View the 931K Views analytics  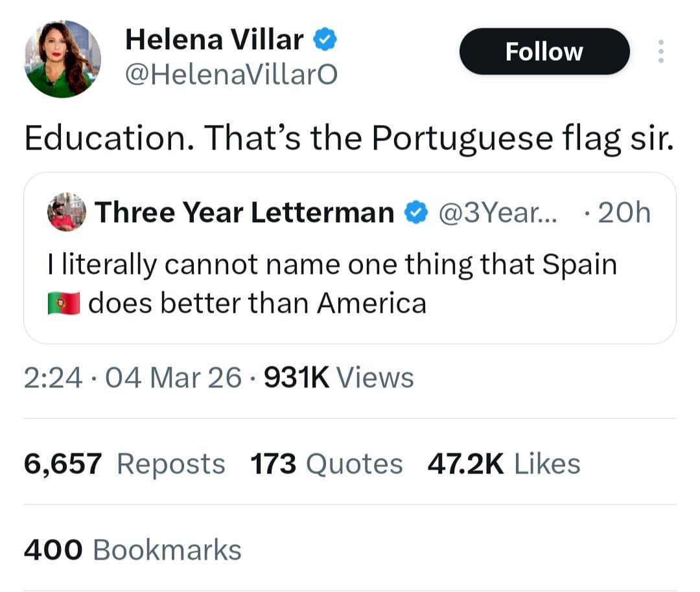click(340, 378)
